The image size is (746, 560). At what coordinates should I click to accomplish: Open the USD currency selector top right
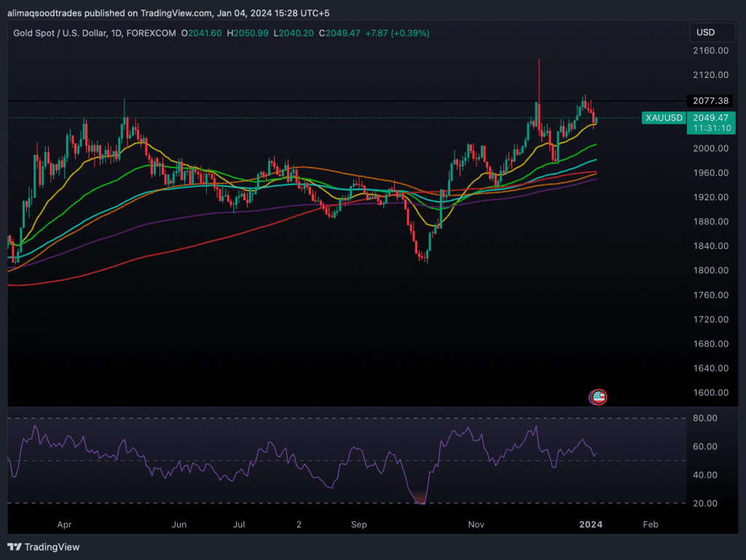point(712,32)
